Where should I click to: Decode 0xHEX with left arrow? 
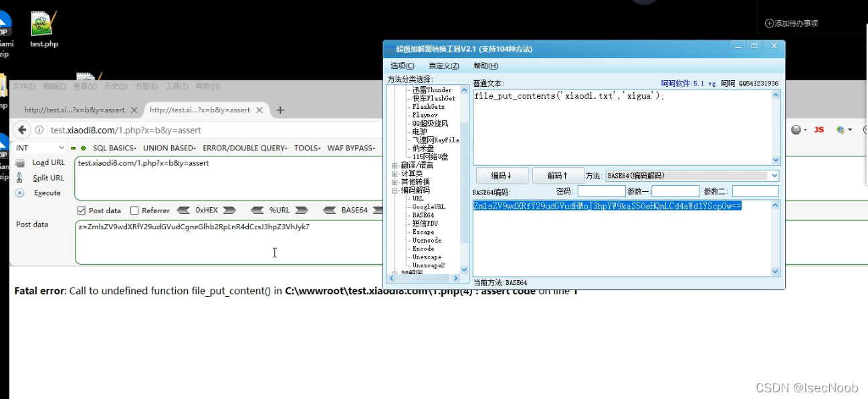click(183, 210)
